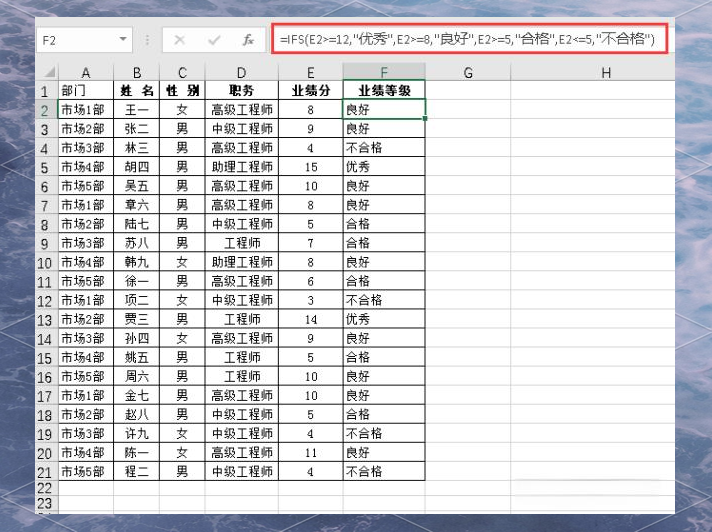The image size is (712, 532).
Task: Click header cell 业绩等级
Action: [x=384, y=90]
